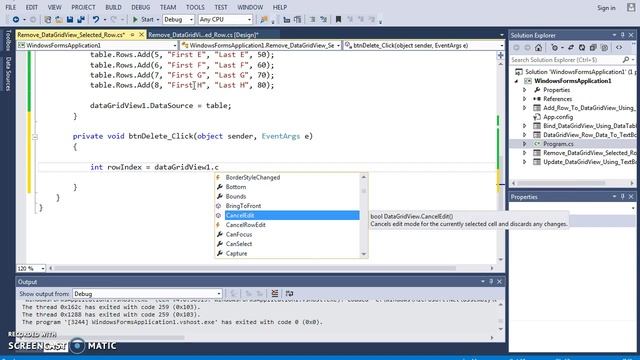The width and height of the screenshot is (640, 360).
Task: Click the Save All toolbar icon
Action: pyautogui.click(x=81, y=19)
